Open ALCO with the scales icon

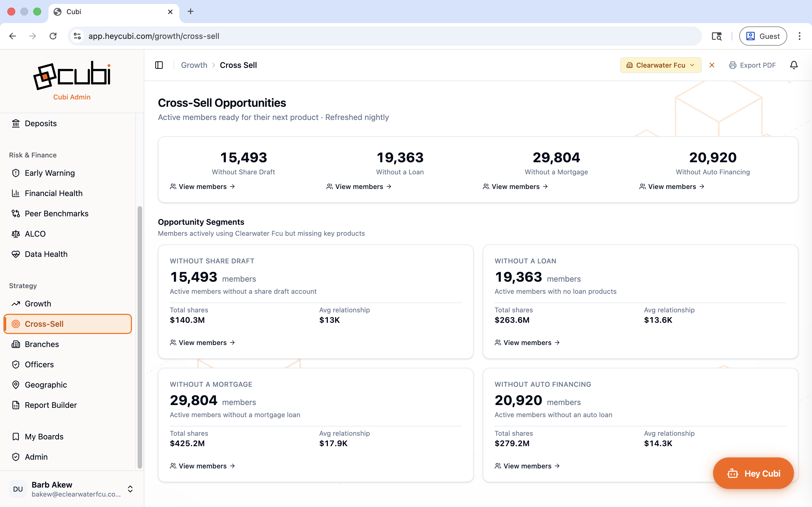[x=35, y=234]
